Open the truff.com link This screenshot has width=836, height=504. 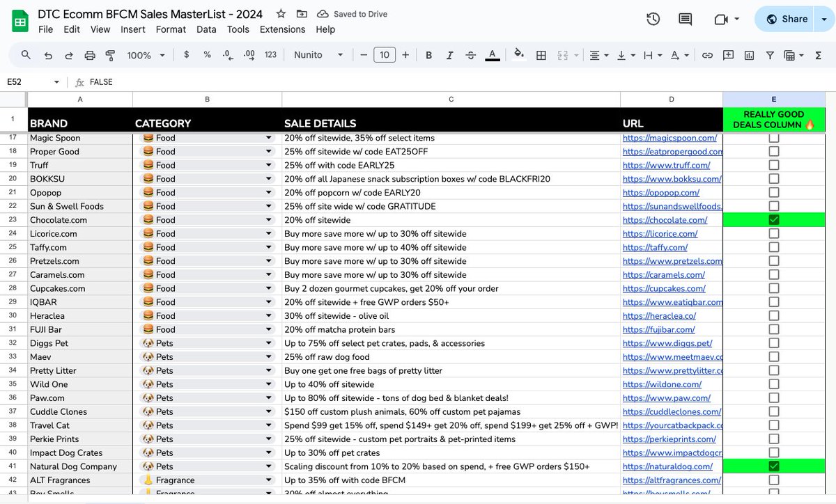(x=666, y=165)
